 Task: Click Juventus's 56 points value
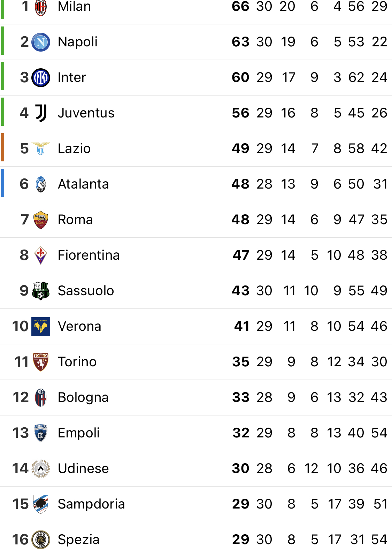point(241,113)
